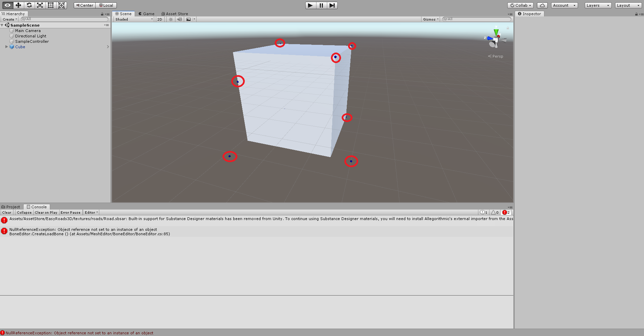Toggle scene gizmo rotation lock
Viewport: 644px width, 336px height.
tap(508, 28)
